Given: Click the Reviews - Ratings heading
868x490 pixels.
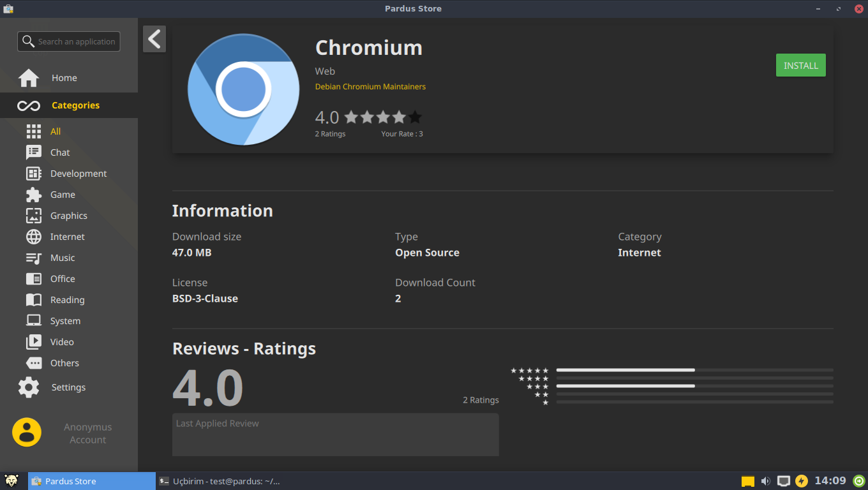Looking at the screenshot, I should 244,348.
